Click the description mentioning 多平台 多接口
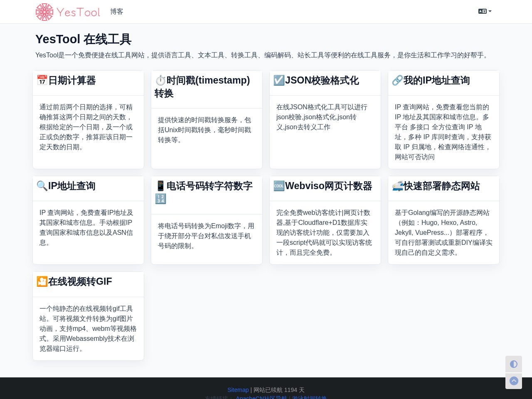Image resolution: width=532 pixels, height=399 pixels. click(443, 132)
